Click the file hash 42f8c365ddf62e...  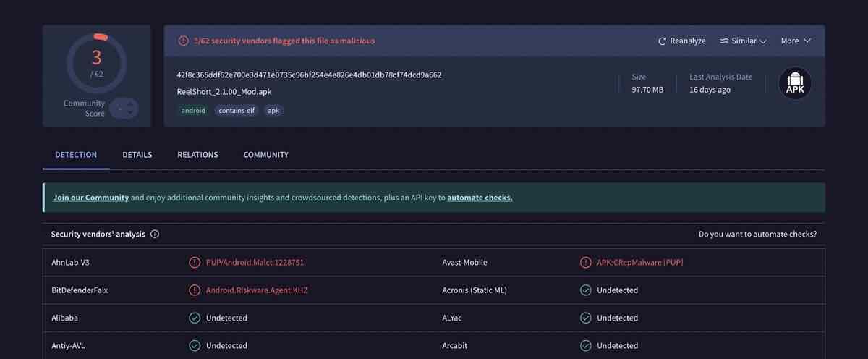click(x=309, y=75)
